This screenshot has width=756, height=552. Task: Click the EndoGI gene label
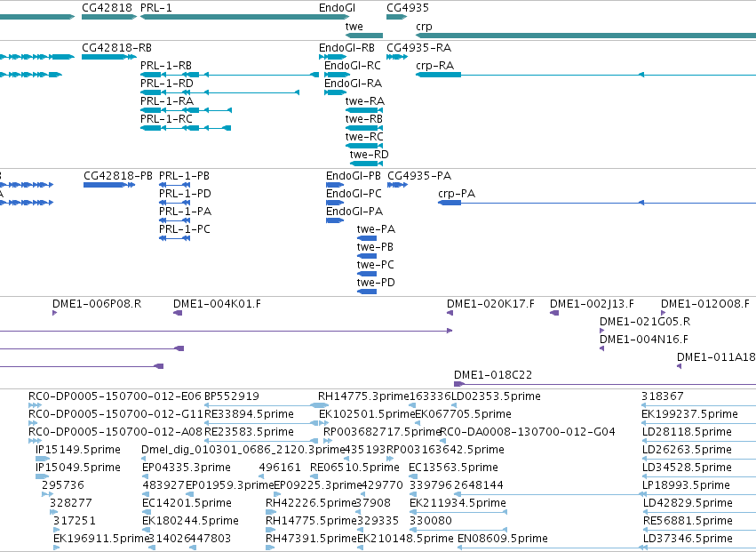337,8
